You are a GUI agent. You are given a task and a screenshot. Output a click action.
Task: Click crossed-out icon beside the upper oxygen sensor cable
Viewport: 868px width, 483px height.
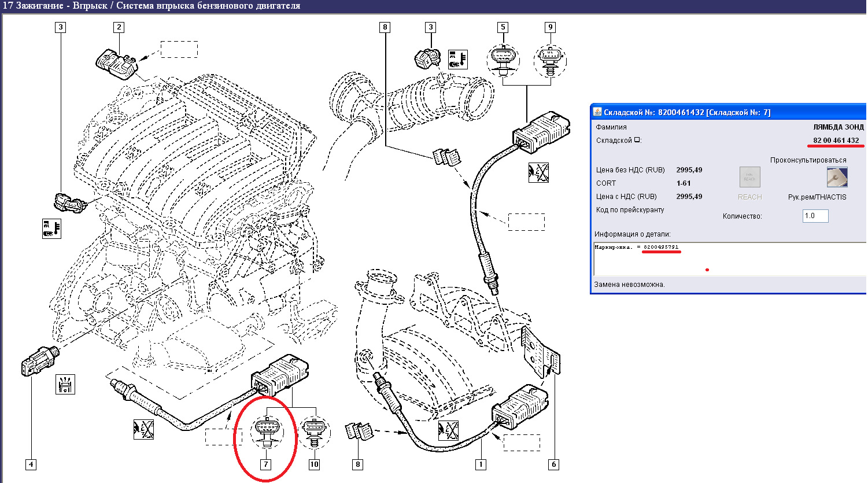pyautogui.click(x=538, y=172)
